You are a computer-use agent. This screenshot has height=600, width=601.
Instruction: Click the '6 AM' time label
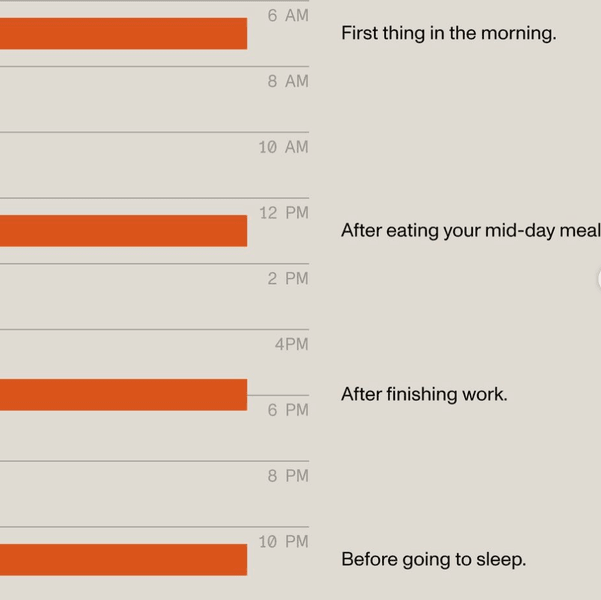coord(288,16)
